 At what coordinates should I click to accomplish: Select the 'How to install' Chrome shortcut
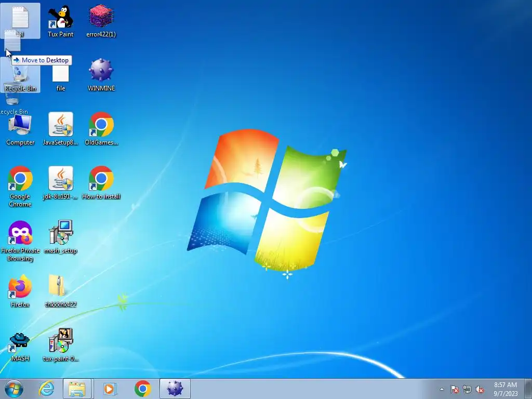pos(101,183)
